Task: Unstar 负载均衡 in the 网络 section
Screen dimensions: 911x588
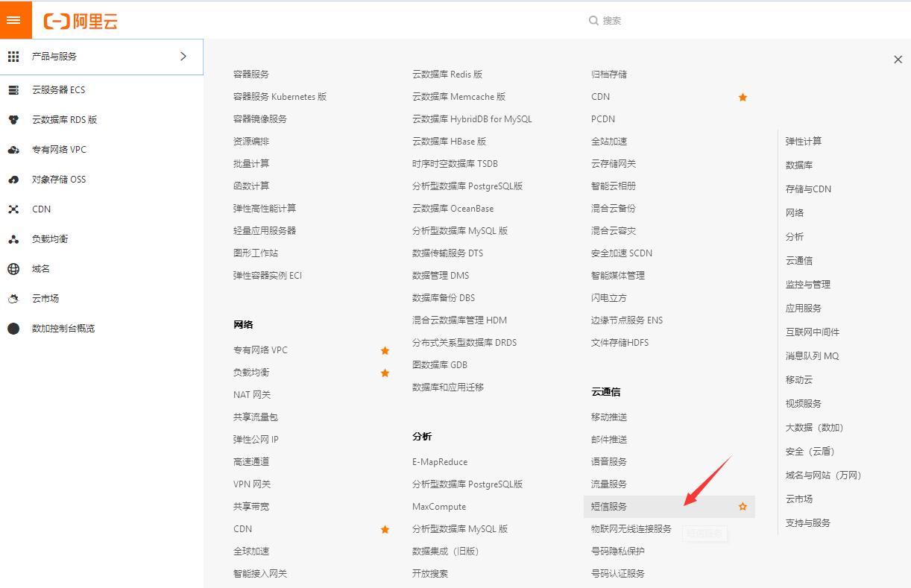Action: [x=385, y=373]
